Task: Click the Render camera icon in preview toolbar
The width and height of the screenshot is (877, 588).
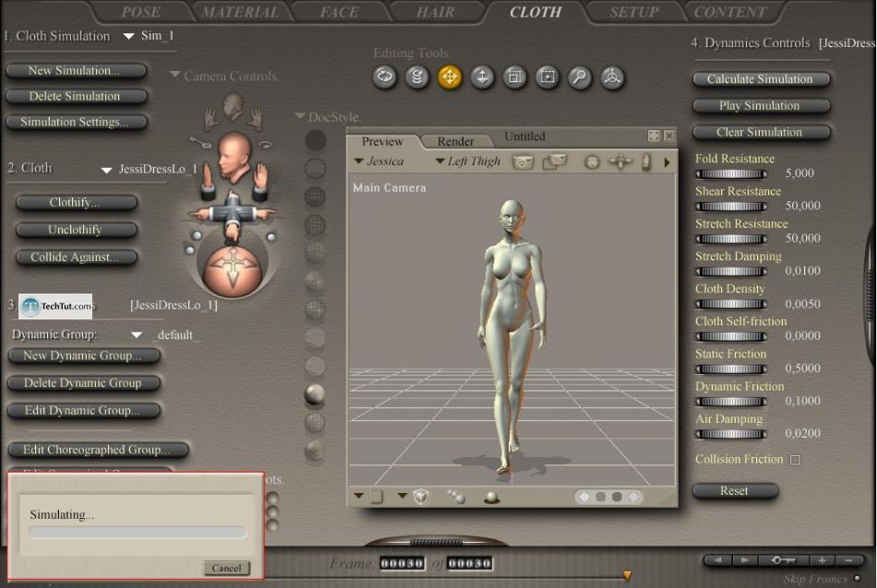Action: pos(523,162)
